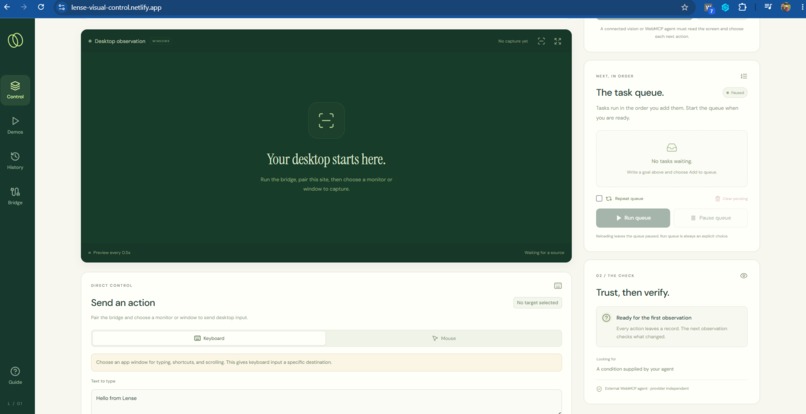This screenshot has width=806, height=414.
Task: Click 'Ready for the first observation' text
Action: pyautogui.click(x=654, y=318)
